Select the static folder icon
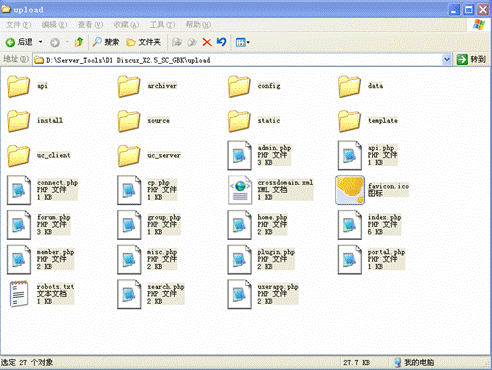The width and height of the screenshot is (492, 370). (239, 121)
